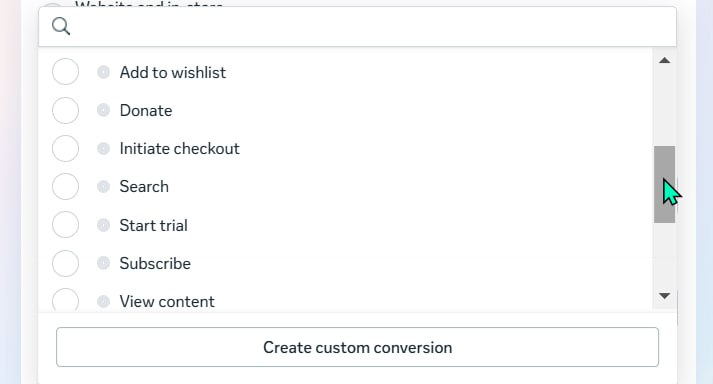Click the gray scrollbar thumb
The height and width of the screenshot is (384, 713).
click(664, 184)
